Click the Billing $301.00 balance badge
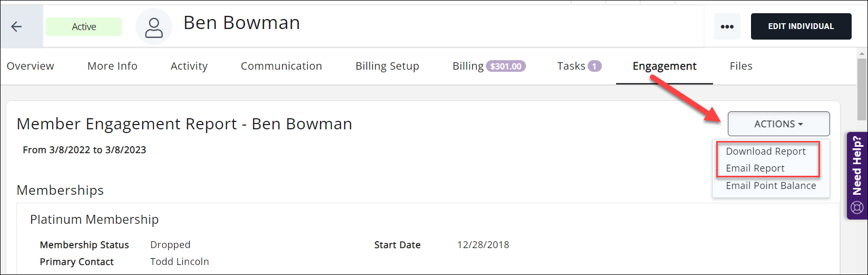The width and height of the screenshot is (868, 275). (505, 67)
